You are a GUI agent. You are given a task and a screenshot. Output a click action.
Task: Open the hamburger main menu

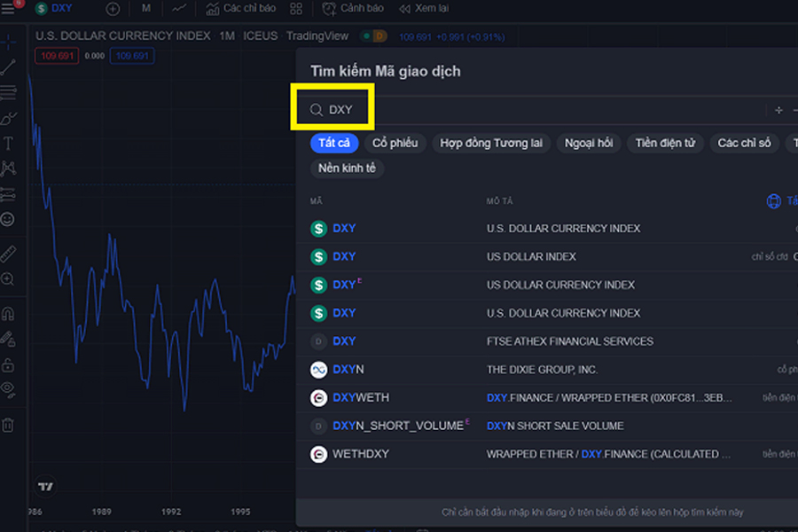8,8
